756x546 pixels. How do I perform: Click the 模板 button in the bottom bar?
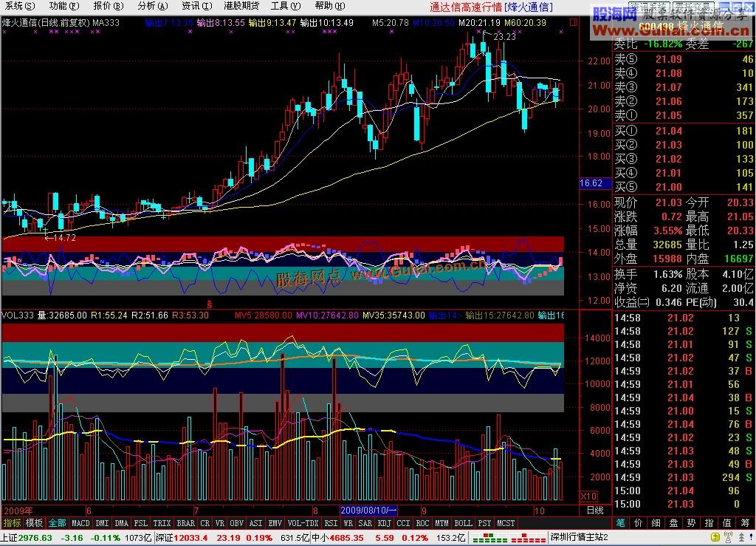[35, 523]
